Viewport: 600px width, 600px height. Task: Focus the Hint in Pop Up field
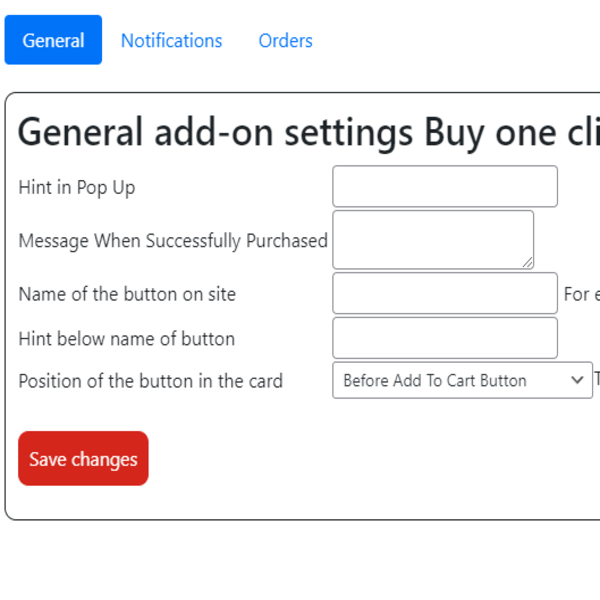(x=444, y=187)
